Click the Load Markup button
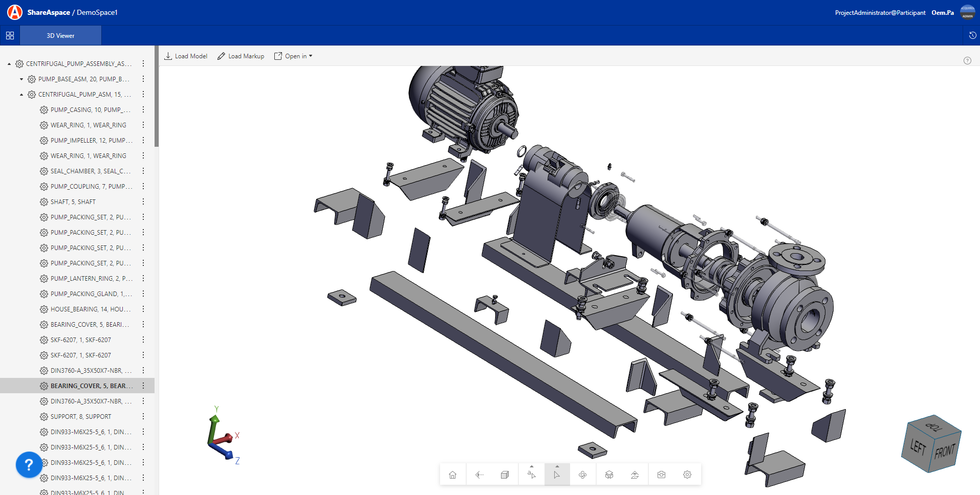The image size is (980, 495). coord(241,56)
